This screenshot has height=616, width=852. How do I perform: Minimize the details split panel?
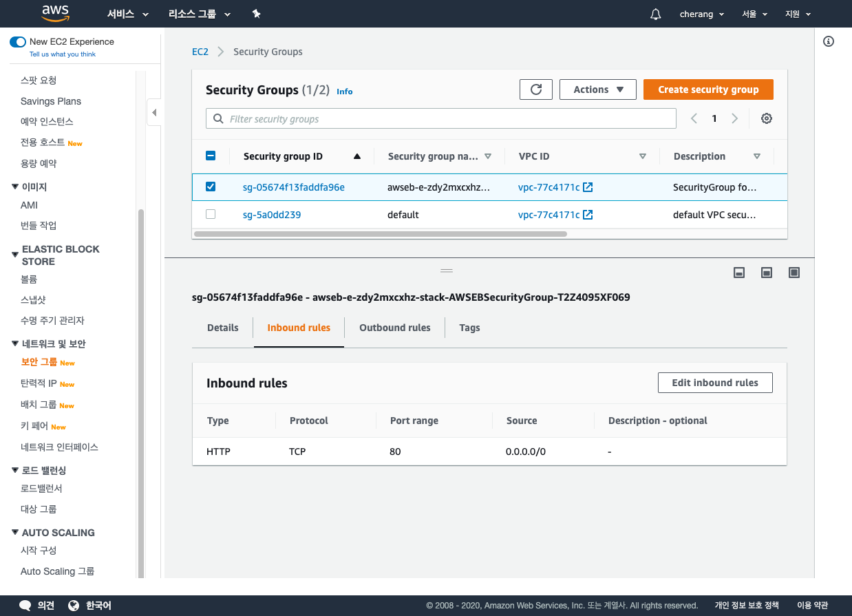[739, 273]
